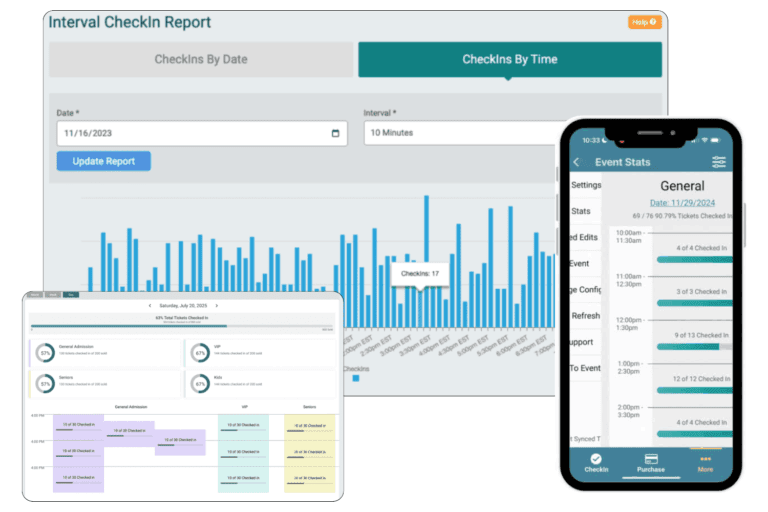Go to next day on tablet schedule

tap(217, 305)
